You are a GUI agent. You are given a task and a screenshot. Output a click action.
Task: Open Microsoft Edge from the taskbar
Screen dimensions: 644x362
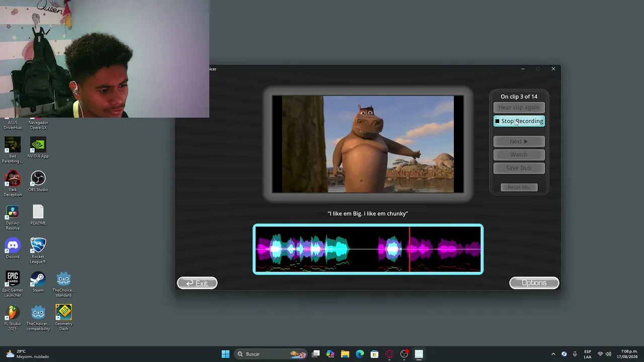(360, 354)
